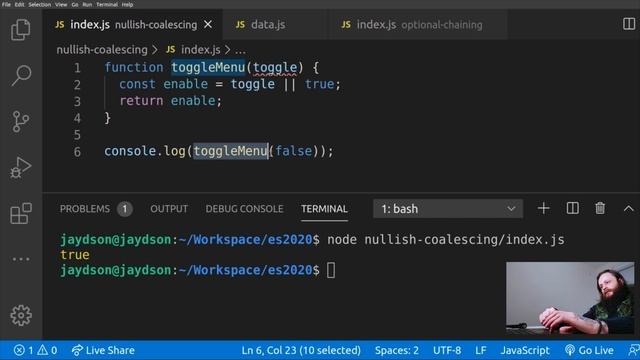Screen dimensions: 640x360
Task: Click line number 6 in gutter
Action: 77,152
